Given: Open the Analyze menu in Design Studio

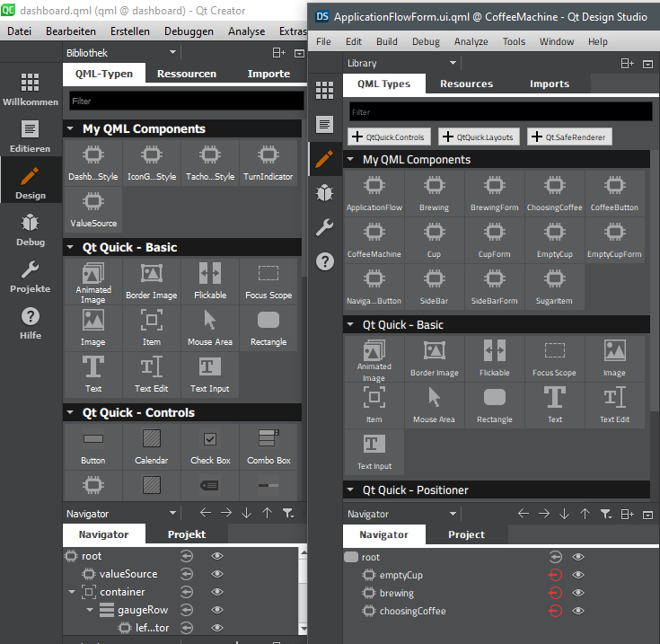Looking at the screenshot, I should click(x=471, y=41).
